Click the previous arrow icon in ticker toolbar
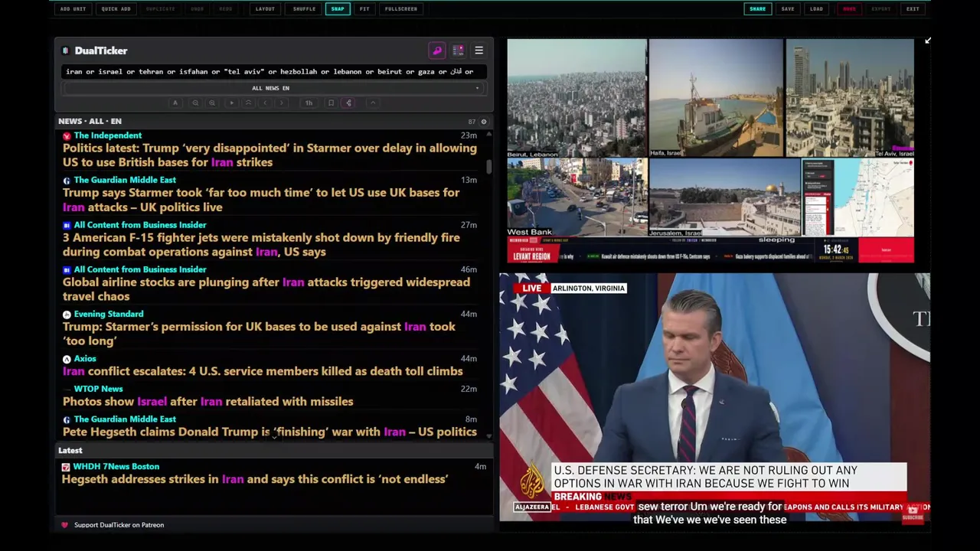980x551 pixels. coord(265,103)
